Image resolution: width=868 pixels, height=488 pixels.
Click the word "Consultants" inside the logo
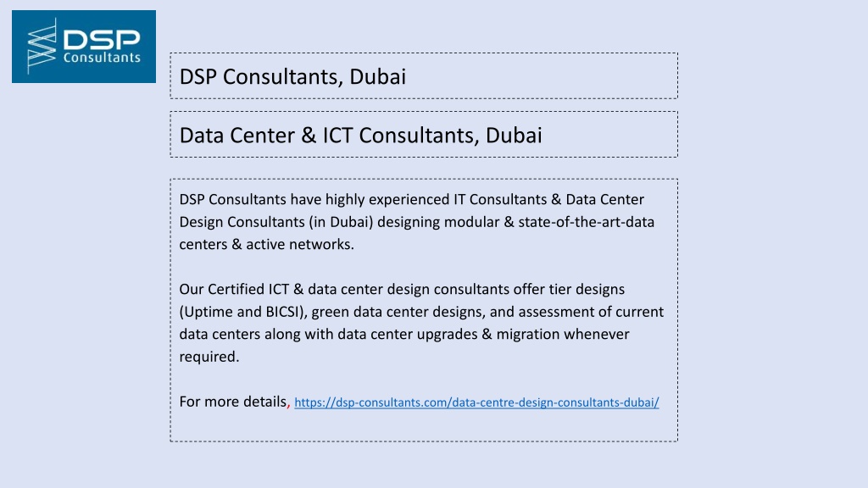[x=102, y=58]
